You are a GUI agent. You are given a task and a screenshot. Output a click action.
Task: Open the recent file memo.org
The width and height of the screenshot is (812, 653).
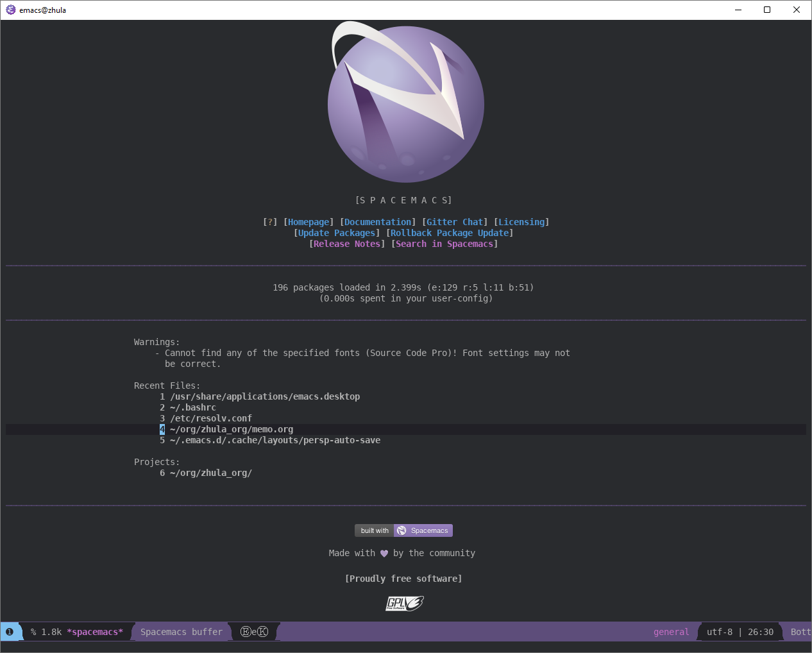point(231,429)
